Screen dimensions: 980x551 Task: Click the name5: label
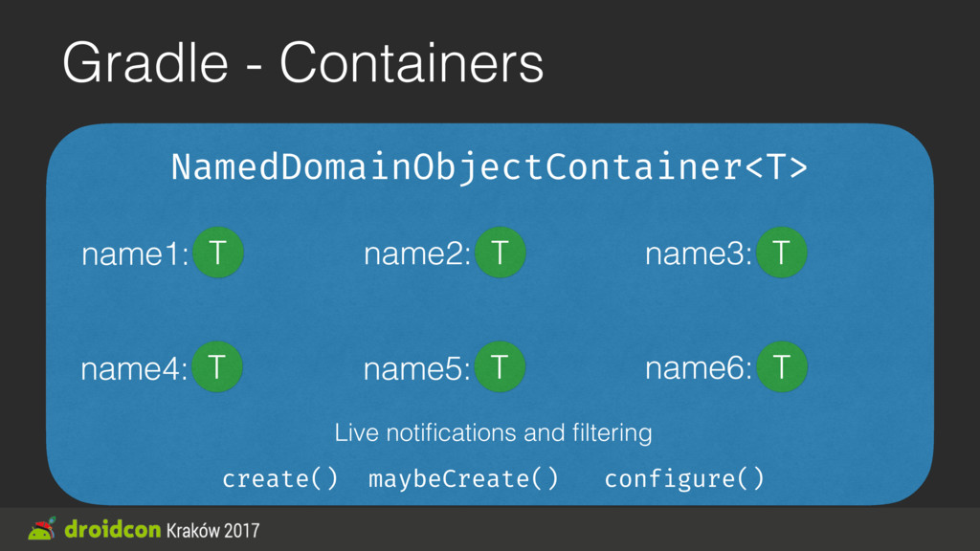[x=417, y=368]
